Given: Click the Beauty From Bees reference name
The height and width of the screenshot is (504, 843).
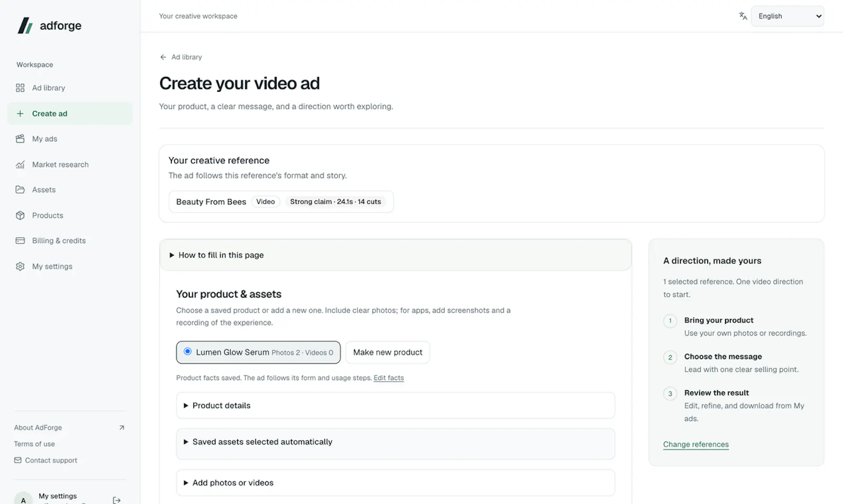Looking at the screenshot, I should pyautogui.click(x=211, y=202).
